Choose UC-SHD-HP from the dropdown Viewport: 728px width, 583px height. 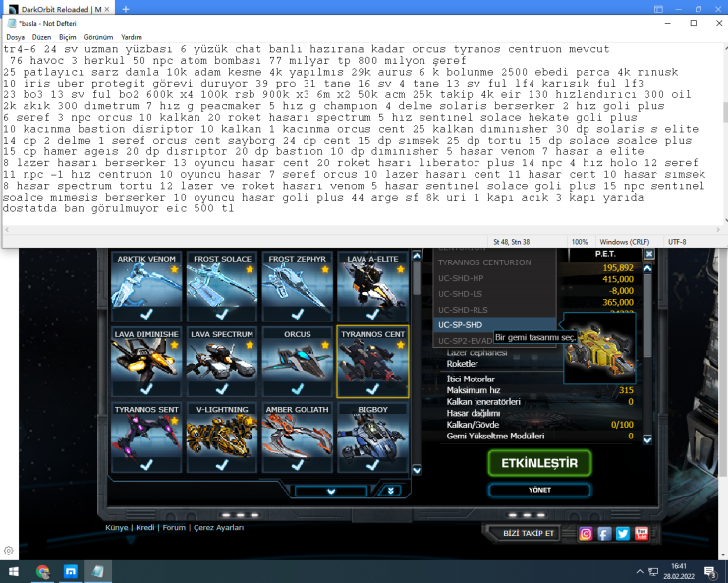tap(494, 278)
